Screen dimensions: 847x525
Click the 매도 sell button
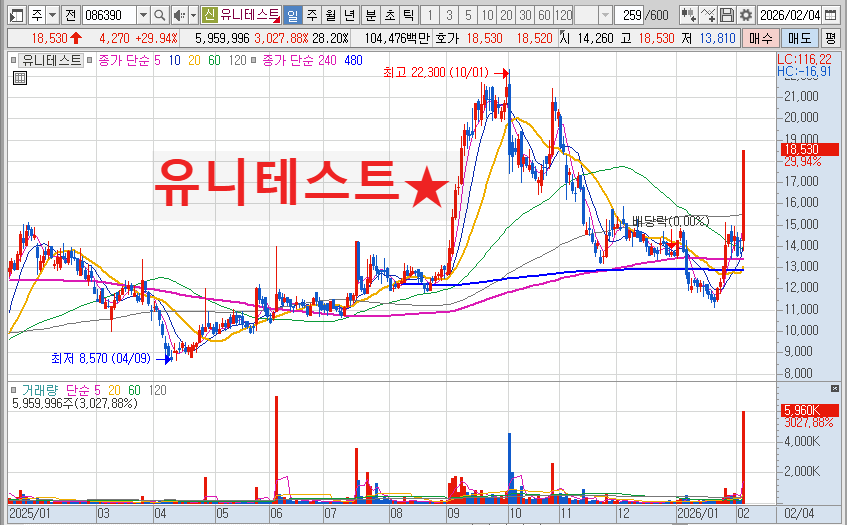[799, 38]
